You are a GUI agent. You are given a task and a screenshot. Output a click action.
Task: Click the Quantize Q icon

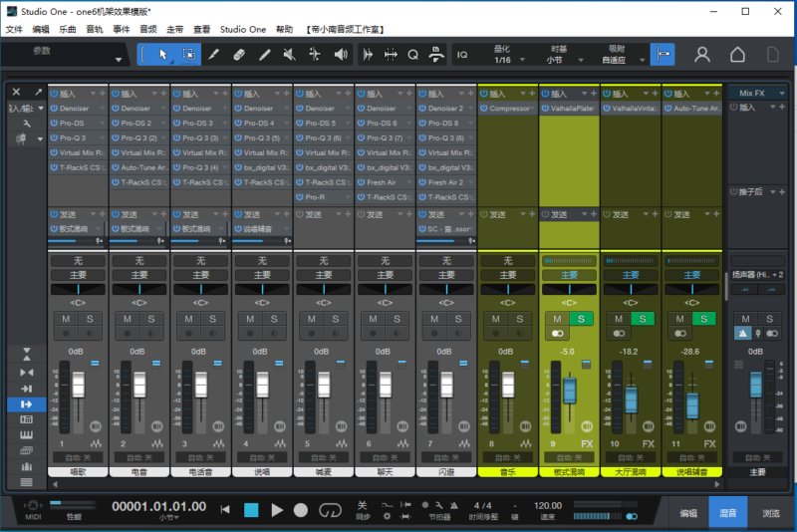[412, 55]
